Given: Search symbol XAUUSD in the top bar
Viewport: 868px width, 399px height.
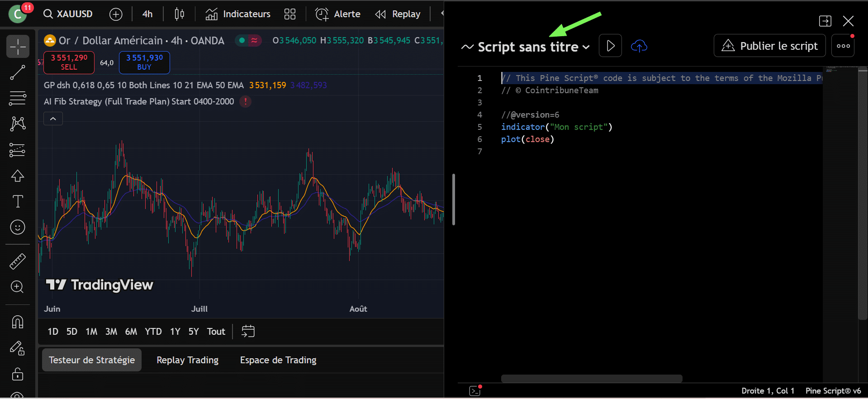Looking at the screenshot, I should (68, 14).
